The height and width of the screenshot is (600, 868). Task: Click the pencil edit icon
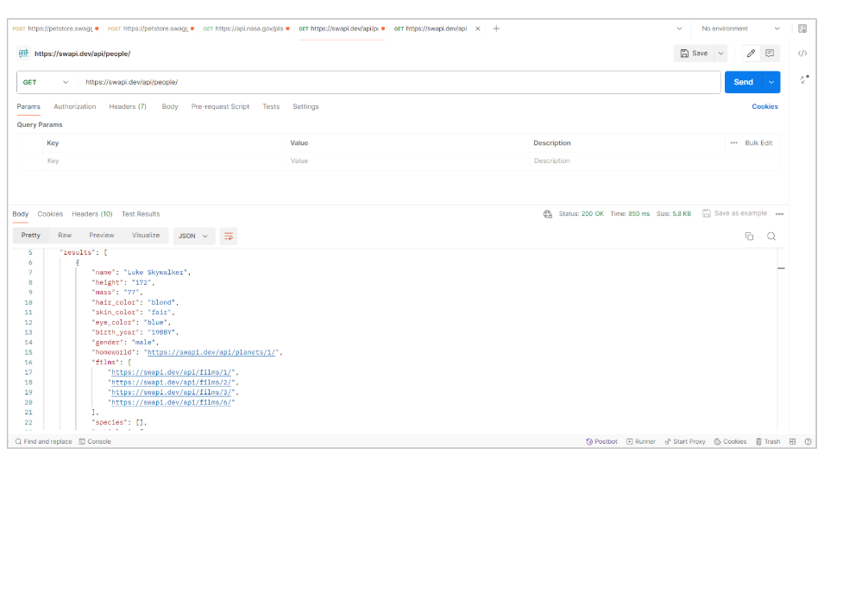pyautogui.click(x=751, y=54)
